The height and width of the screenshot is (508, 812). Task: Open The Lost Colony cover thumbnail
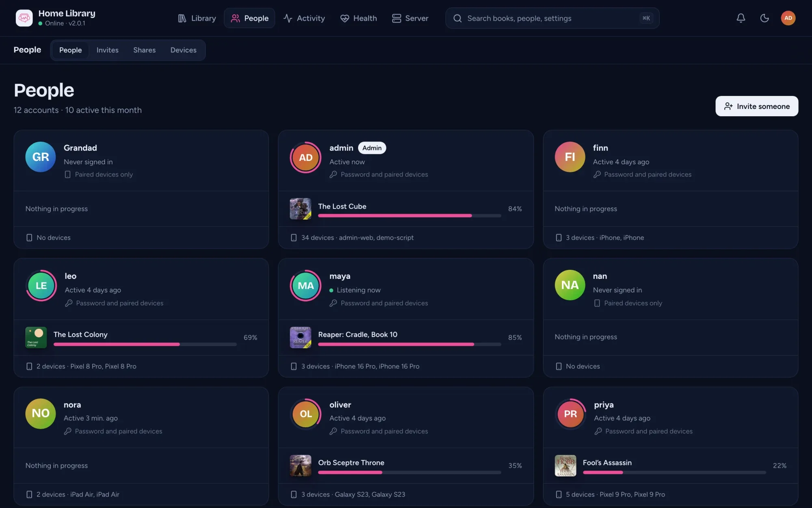point(36,337)
